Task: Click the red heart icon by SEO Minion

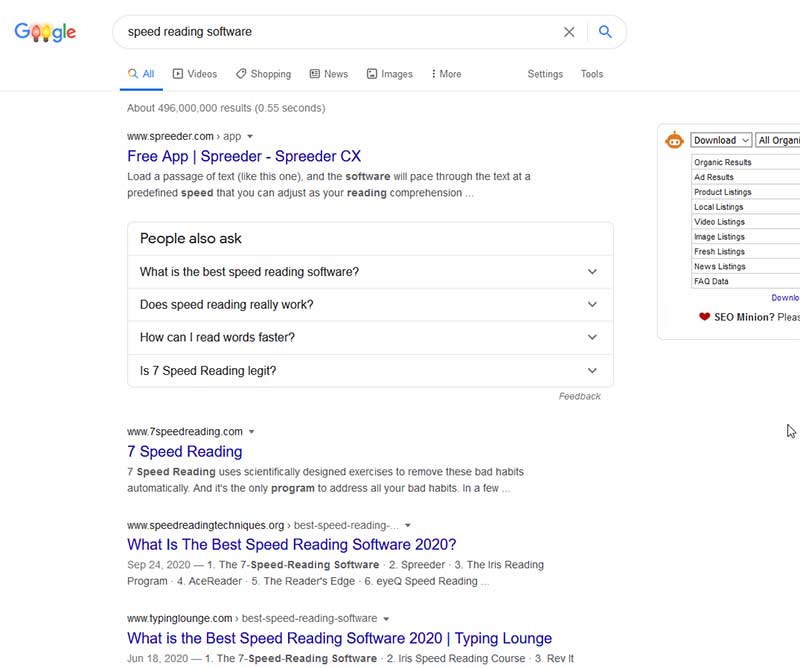Action: coord(705,316)
